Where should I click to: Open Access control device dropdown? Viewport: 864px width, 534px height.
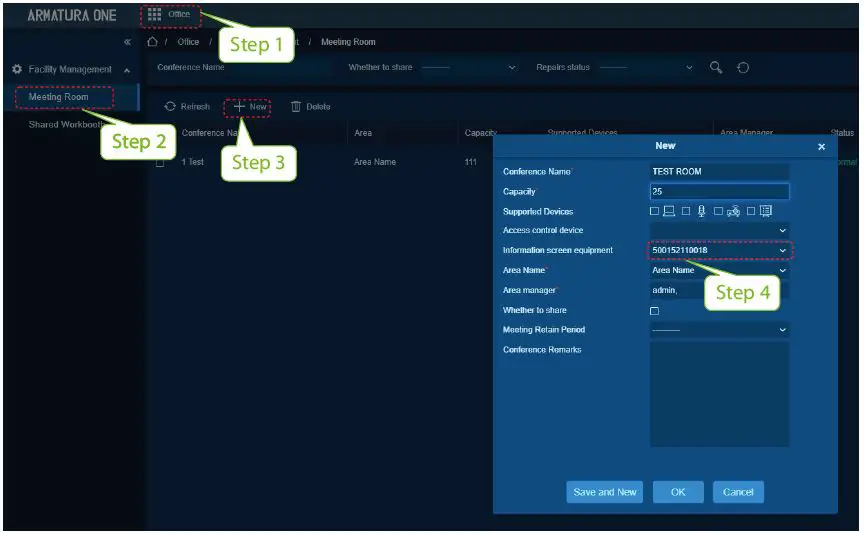coord(720,230)
